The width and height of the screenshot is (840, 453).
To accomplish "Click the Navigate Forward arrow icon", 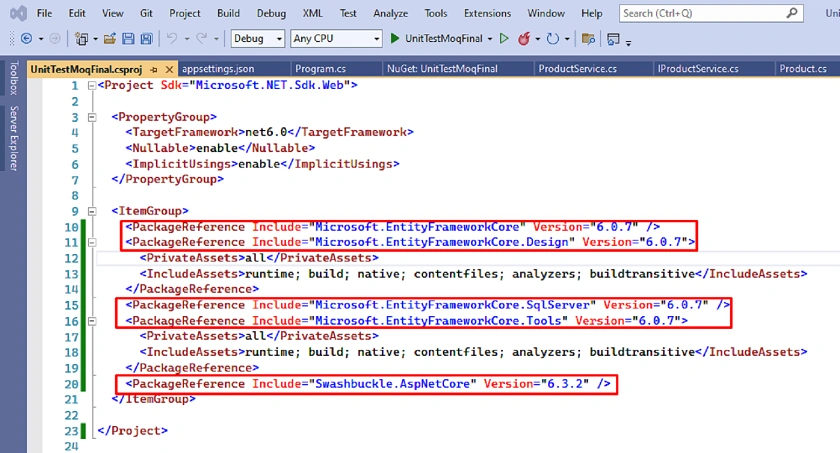I will click(55, 39).
